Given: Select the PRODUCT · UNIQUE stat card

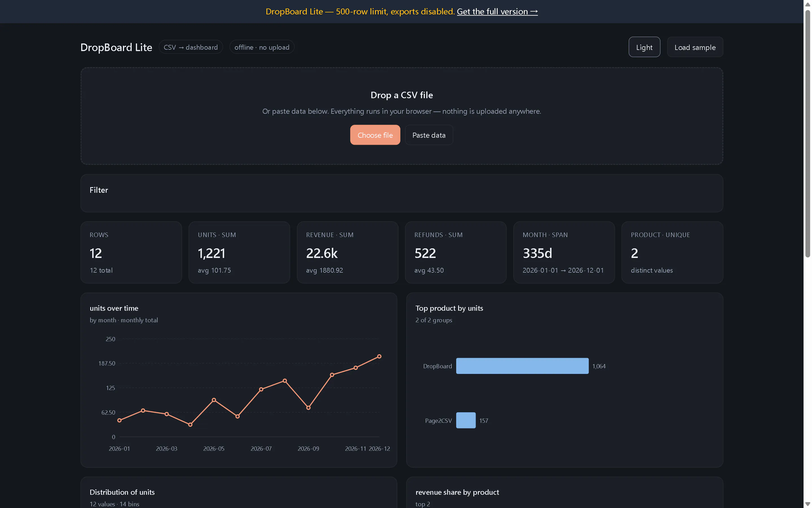Looking at the screenshot, I should coord(672,252).
